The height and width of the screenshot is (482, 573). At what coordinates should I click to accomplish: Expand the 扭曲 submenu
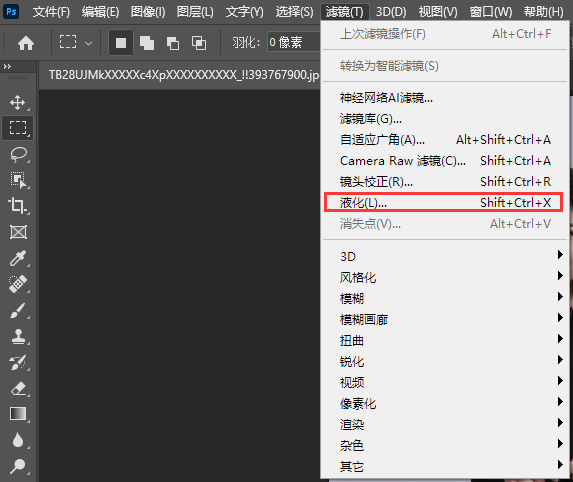445,341
